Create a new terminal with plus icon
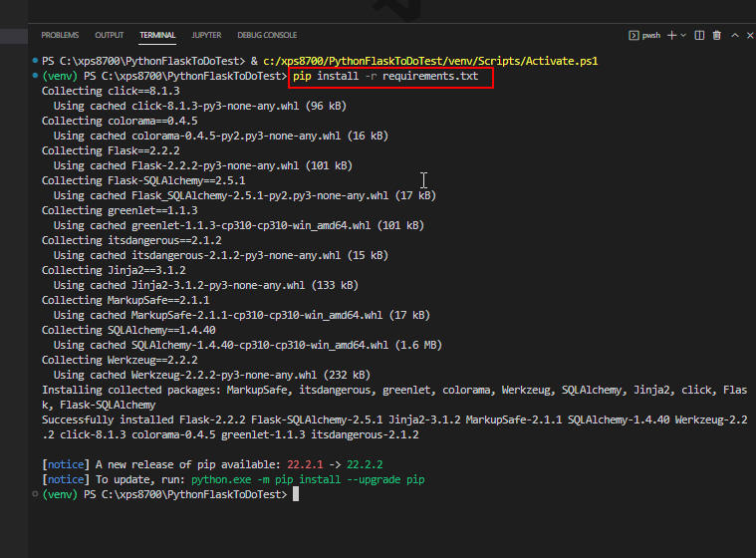This screenshot has width=756, height=558. click(671, 35)
